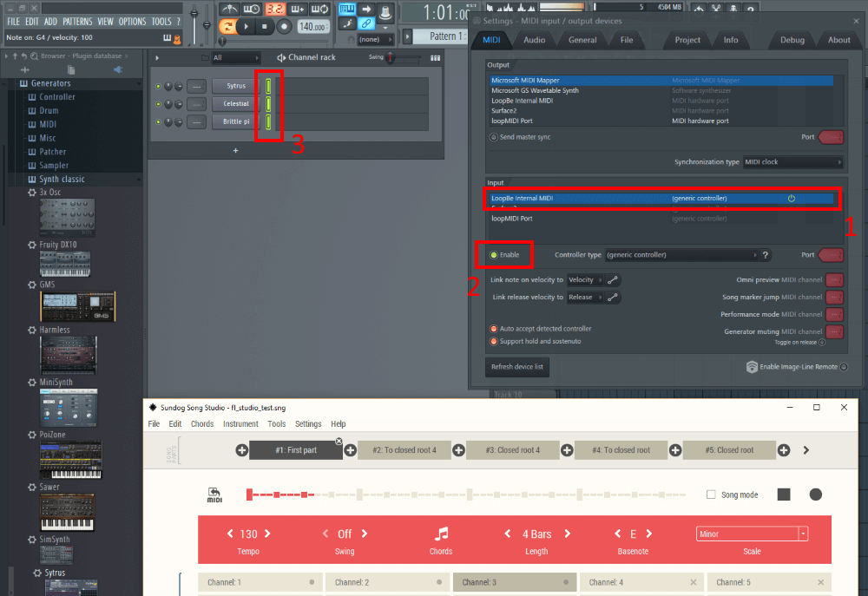Click the Refresh device list button

point(516,366)
